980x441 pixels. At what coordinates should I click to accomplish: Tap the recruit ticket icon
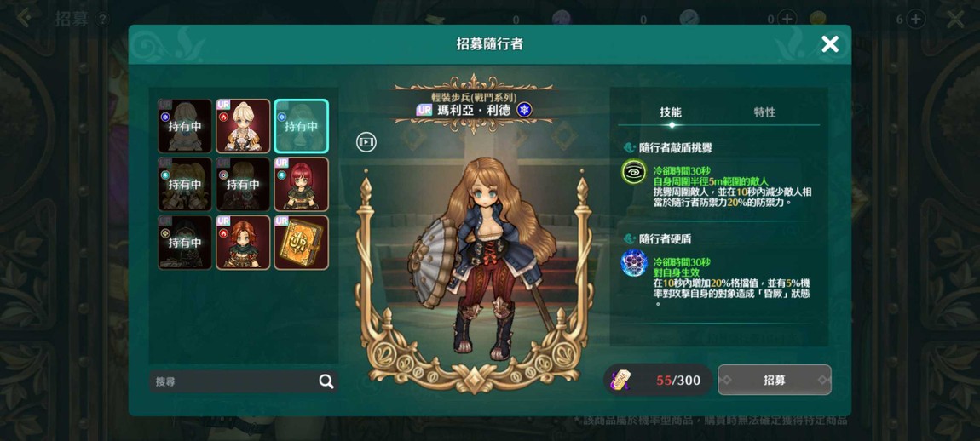pos(621,380)
